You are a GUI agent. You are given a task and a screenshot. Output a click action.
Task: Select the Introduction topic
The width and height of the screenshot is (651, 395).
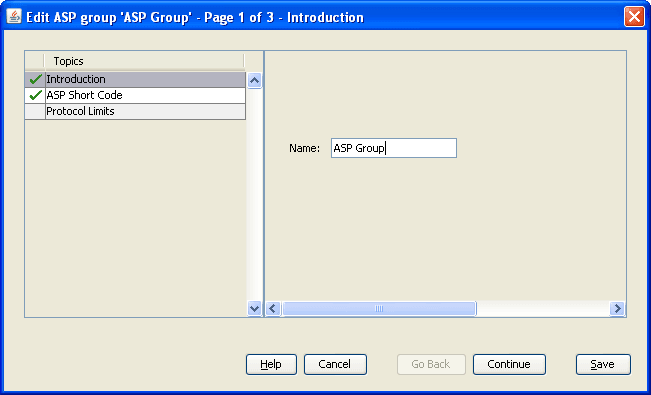click(145, 79)
